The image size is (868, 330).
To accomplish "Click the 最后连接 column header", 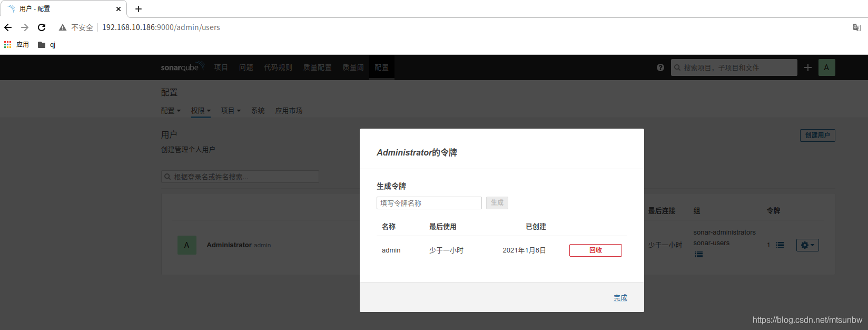I will click(662, 211).
